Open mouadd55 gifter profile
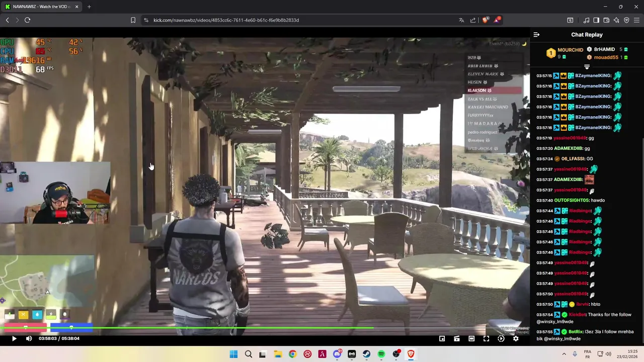The width and height of the screenshot is (644, 362). [606, 57]
